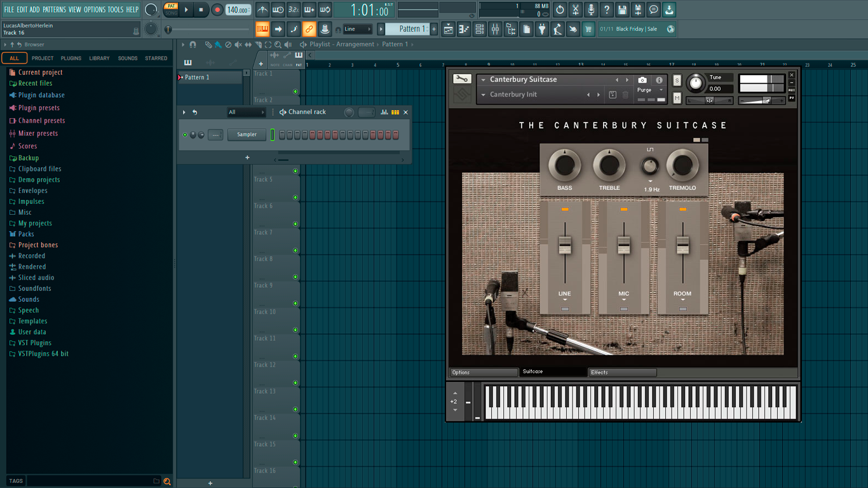Open the info icon in Kontakt header
This screenshot has height=488, width=868.
click(x=659, y=80)
